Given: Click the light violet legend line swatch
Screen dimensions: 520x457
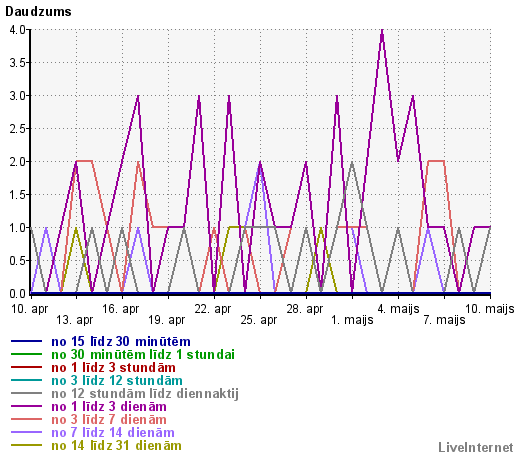Looking at the screenshot, I should click(x=26, y=432).
